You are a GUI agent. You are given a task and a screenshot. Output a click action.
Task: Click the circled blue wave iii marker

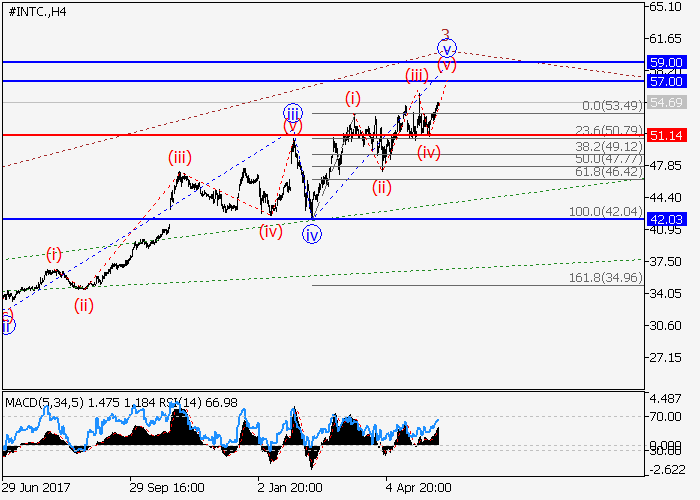point(292,113)
